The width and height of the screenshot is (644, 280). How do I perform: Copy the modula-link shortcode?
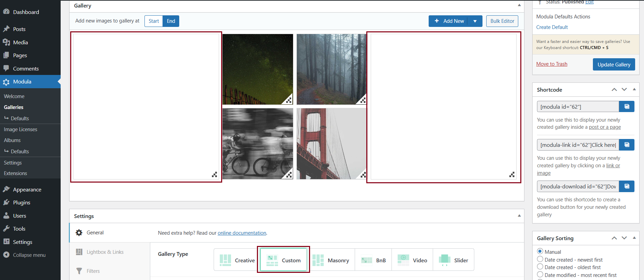coord(626,145)
